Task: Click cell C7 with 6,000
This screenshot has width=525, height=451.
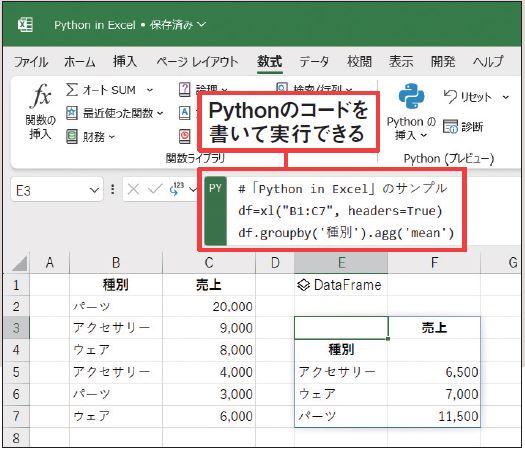Action: coord(209,417)
